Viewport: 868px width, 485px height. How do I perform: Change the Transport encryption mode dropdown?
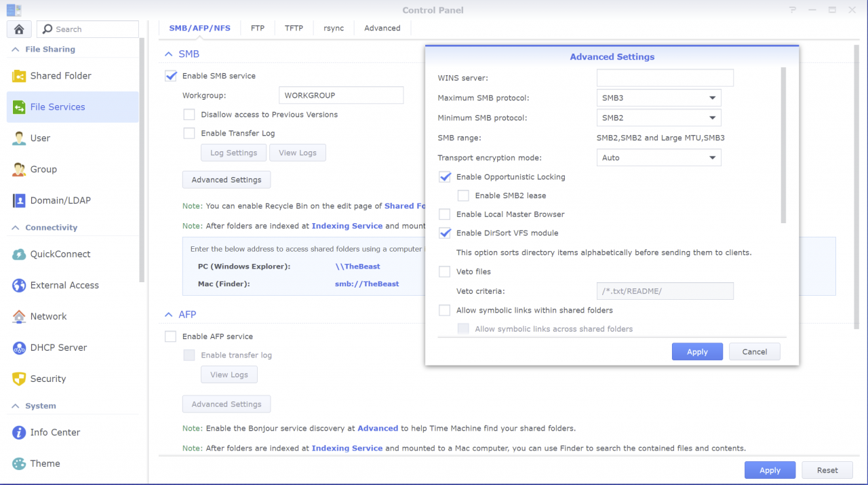point(658,157)
